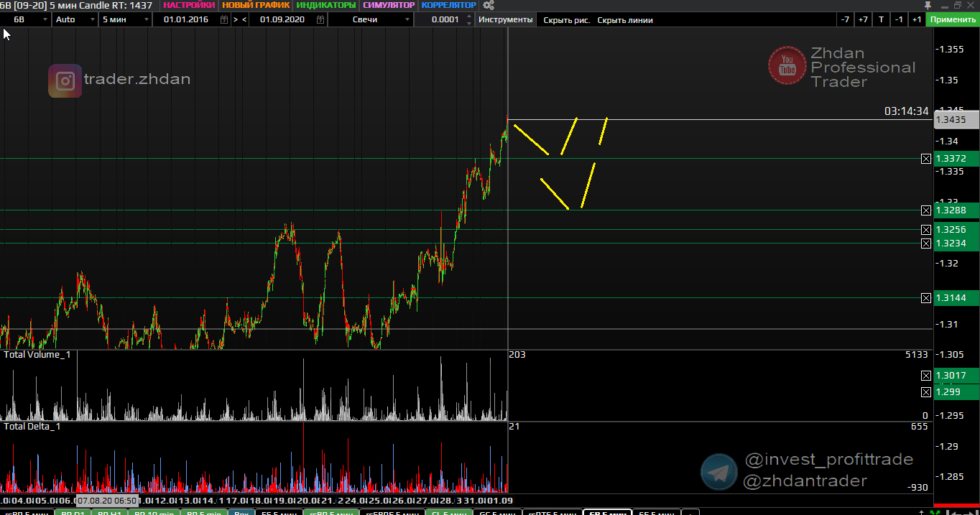
Task: Click the +1 shift button
Action: click(x=917, y=19)
